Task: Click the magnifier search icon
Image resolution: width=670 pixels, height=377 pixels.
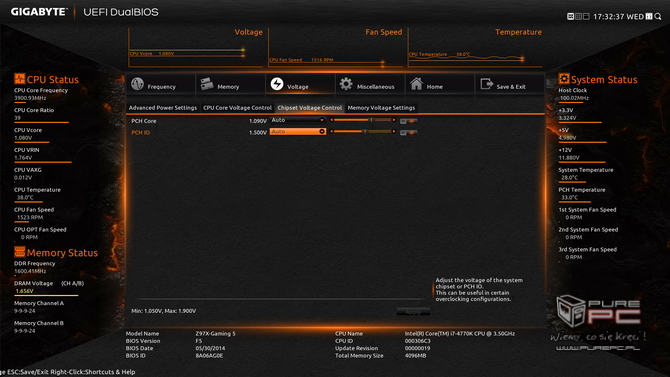Action: pos(658,17)
